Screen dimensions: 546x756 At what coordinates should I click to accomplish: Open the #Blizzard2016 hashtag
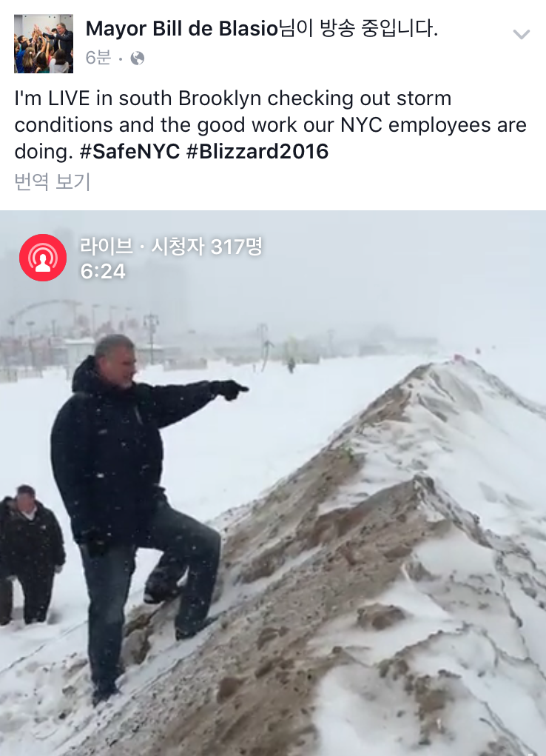257,151
